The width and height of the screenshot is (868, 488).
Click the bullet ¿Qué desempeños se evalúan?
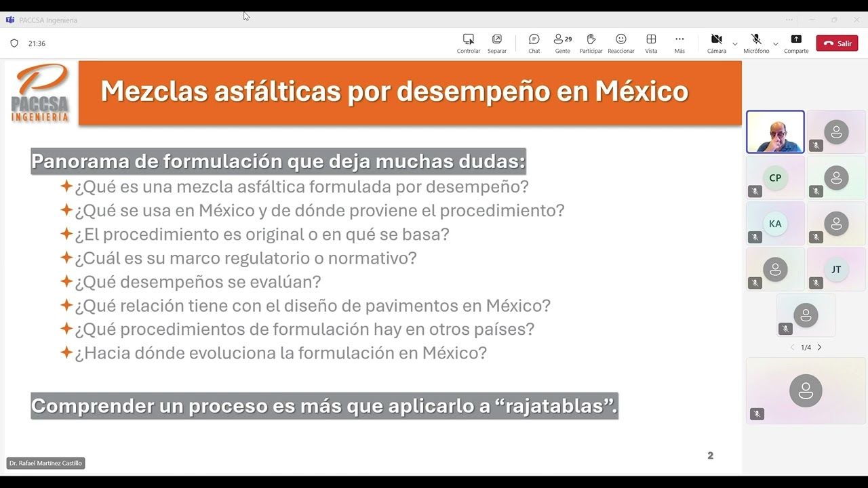[x=197, y=282]
